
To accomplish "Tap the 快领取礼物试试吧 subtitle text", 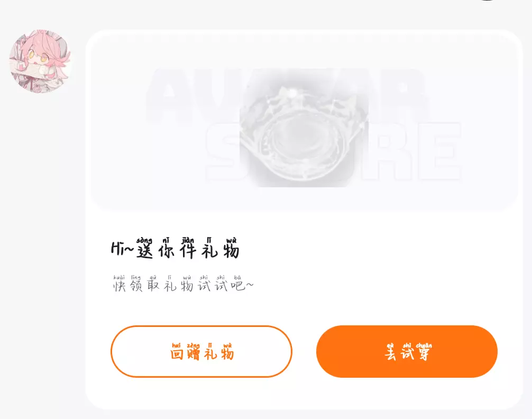I will tap(183, 284).
